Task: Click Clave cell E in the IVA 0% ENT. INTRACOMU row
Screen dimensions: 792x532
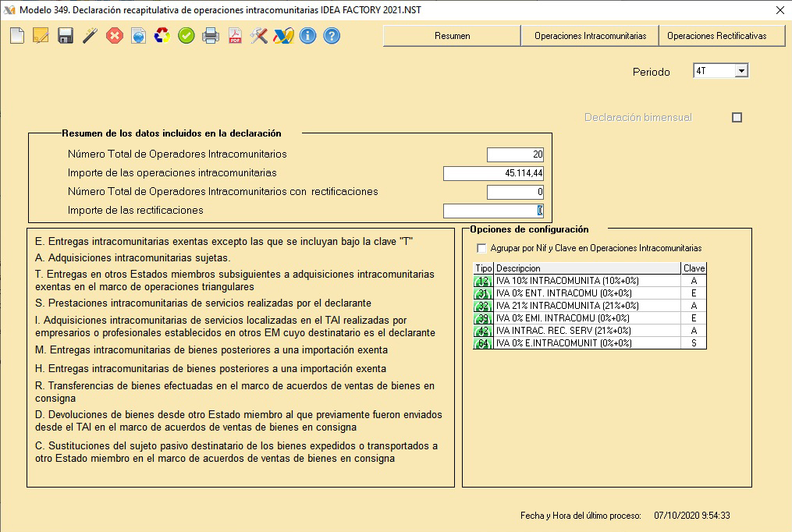Action: (x=694, y=293)
